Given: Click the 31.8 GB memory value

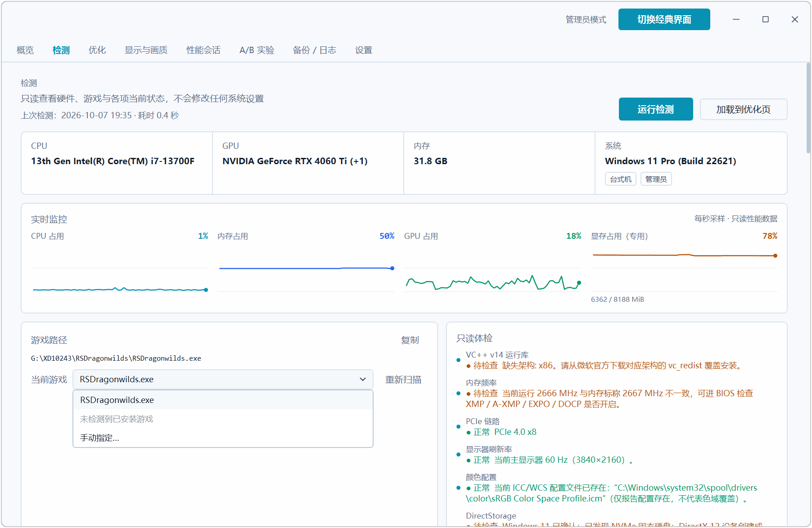Looking at the screenshot, I should [431, 161].
